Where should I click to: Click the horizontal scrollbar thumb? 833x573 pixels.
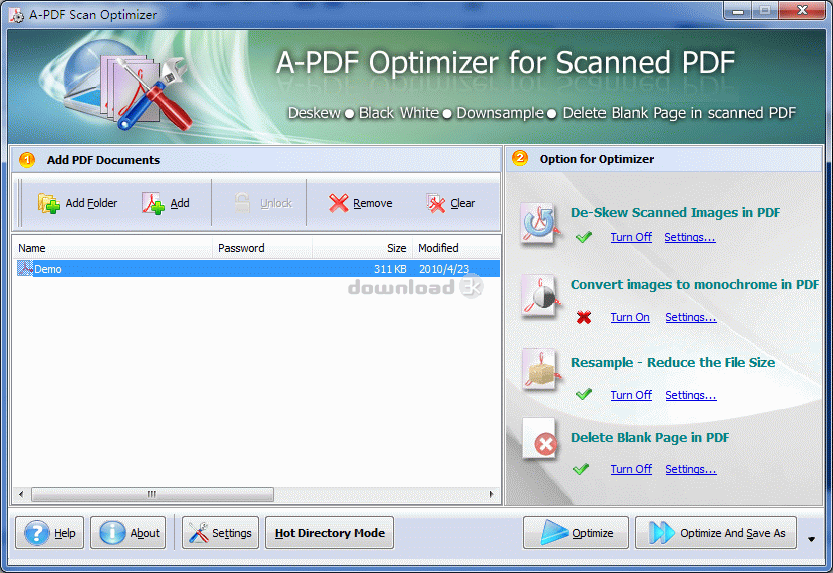click(x=152, y=494)
